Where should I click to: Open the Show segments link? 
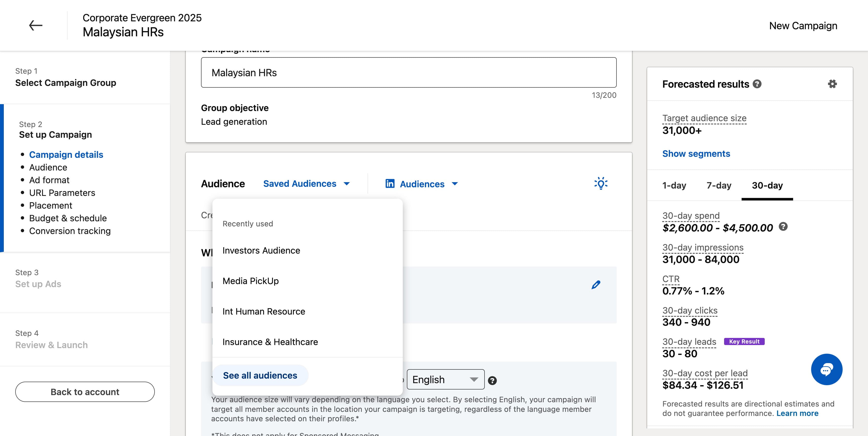696,154
